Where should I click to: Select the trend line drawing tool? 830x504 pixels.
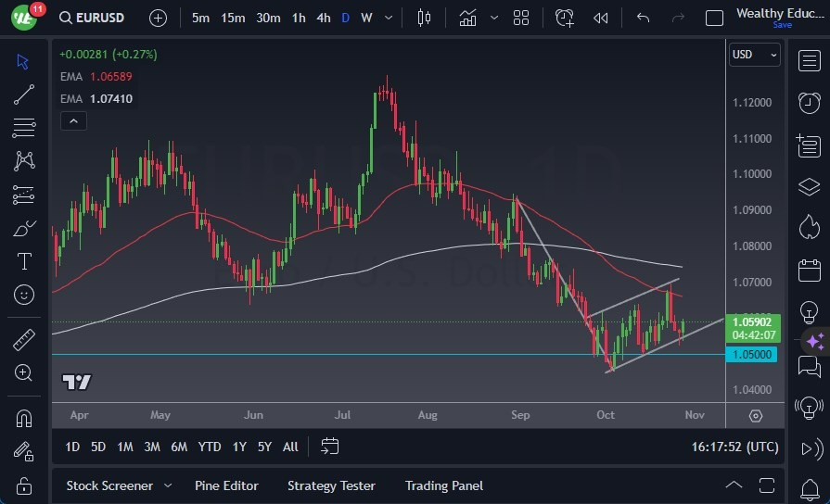click(x=24, y=94)
